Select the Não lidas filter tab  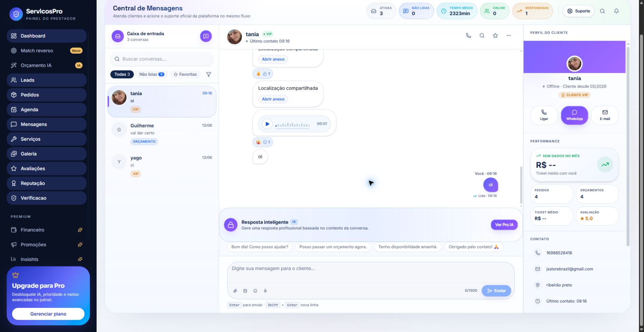152,74
